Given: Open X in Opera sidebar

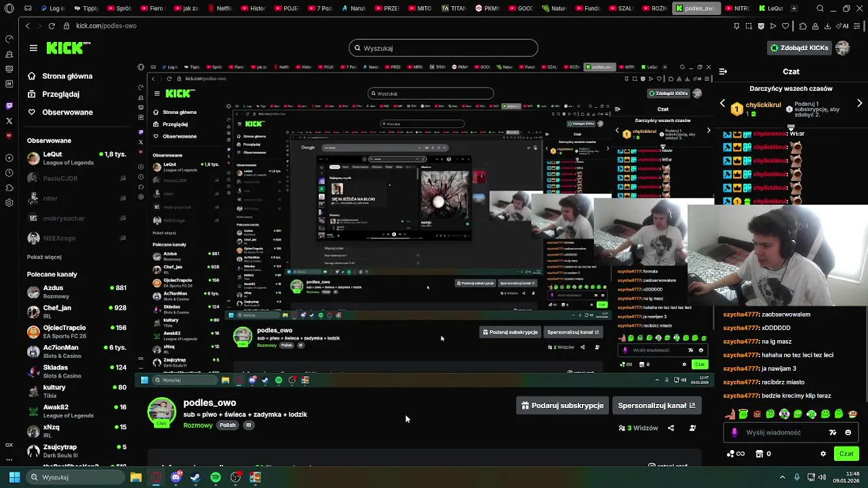Looking at the screenshot, I should point(9,121).
